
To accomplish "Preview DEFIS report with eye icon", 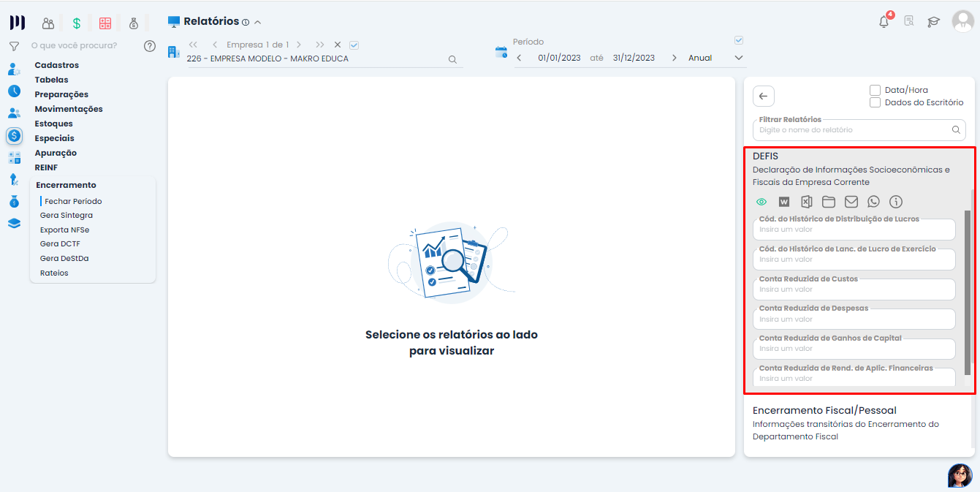I will tap(761, 202).
